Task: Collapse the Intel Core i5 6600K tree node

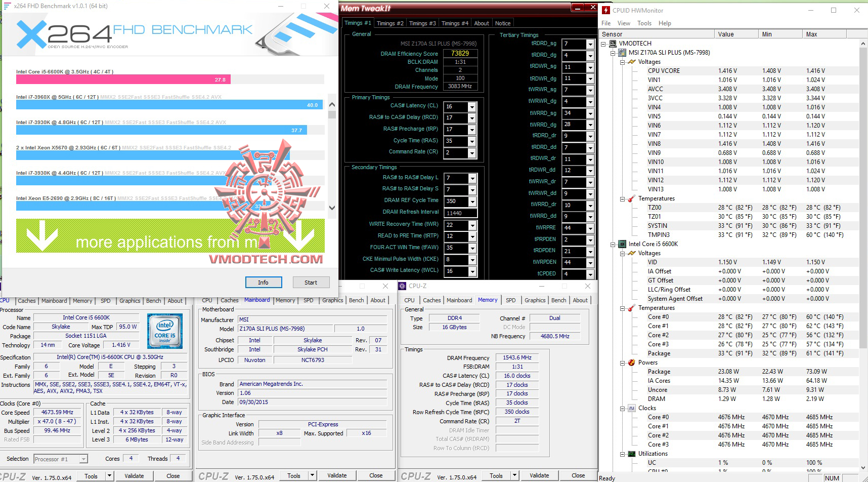Action: point(613,244)
